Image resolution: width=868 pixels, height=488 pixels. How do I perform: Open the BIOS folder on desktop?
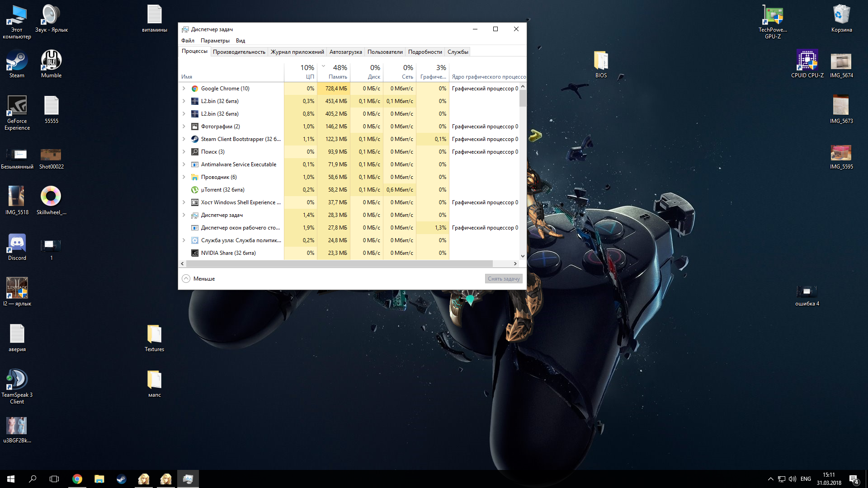click(x=601, y=64)
